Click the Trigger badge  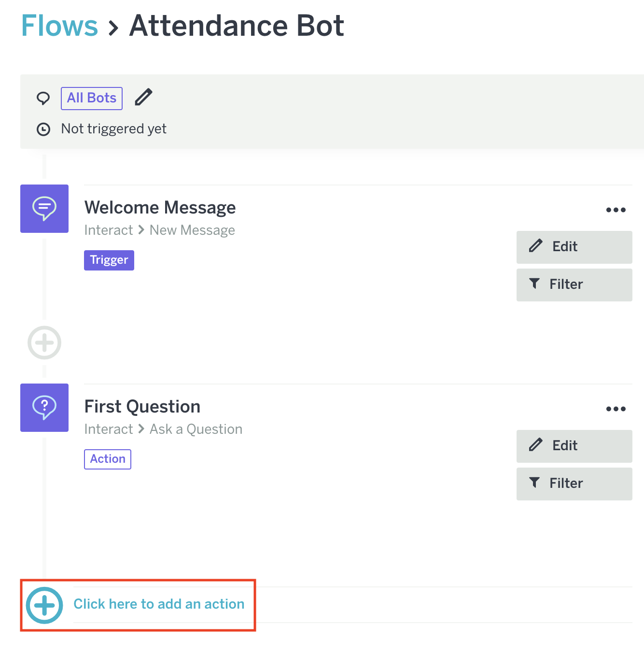coord(109,260)
